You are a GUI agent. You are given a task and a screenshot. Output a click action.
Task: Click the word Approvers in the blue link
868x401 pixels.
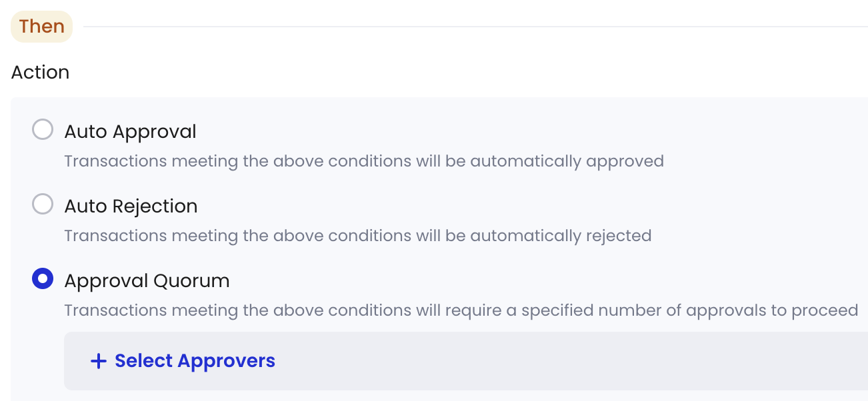[x=227, y=361]
